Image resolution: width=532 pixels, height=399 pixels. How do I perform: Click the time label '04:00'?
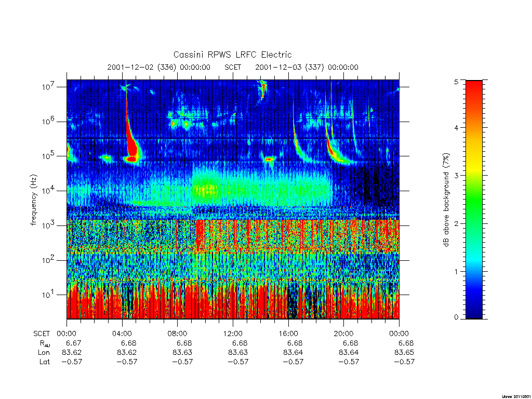(x=122, y=334)
